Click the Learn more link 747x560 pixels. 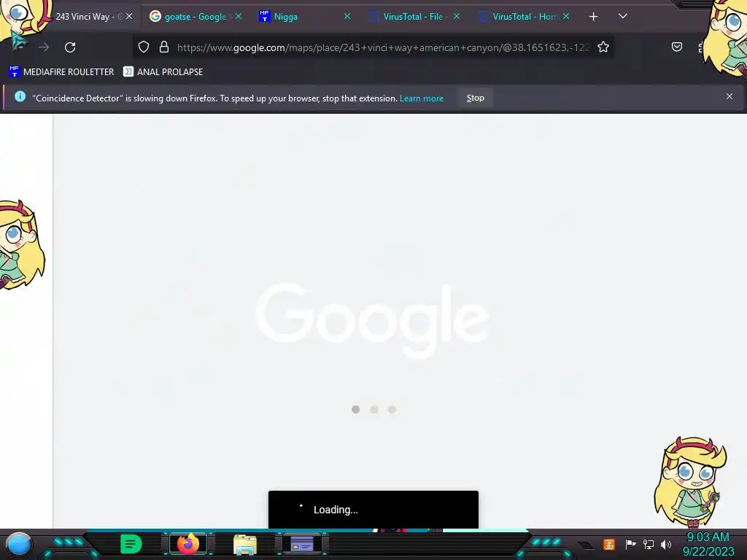click(421, 98)
